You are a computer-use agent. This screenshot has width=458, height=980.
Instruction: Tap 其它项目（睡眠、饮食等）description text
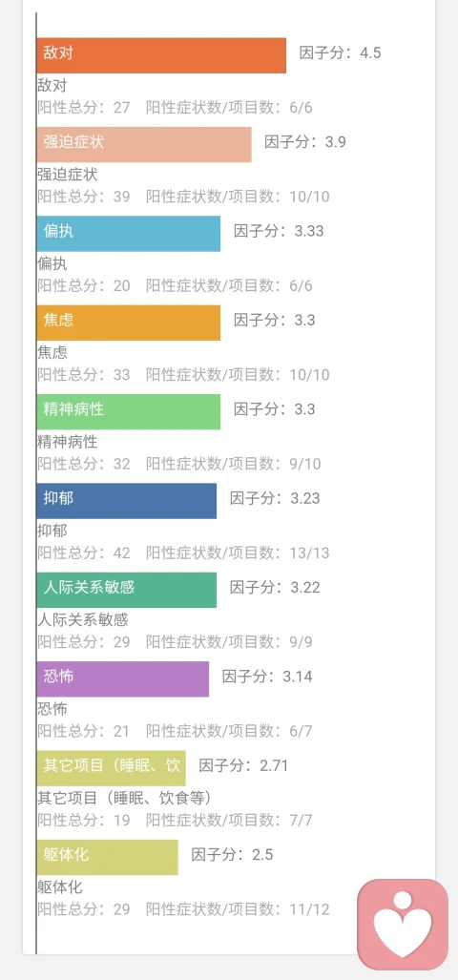point(128,798)
